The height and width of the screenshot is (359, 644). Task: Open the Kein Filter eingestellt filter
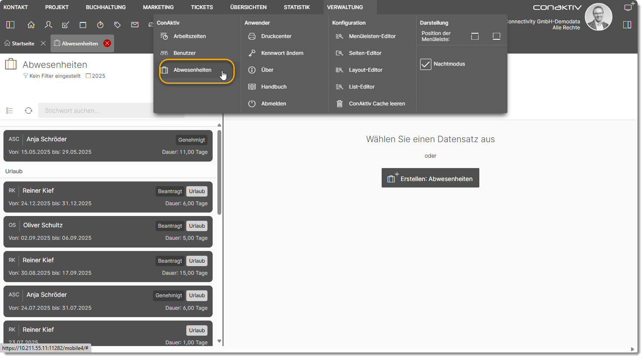[x=52, y=76]
